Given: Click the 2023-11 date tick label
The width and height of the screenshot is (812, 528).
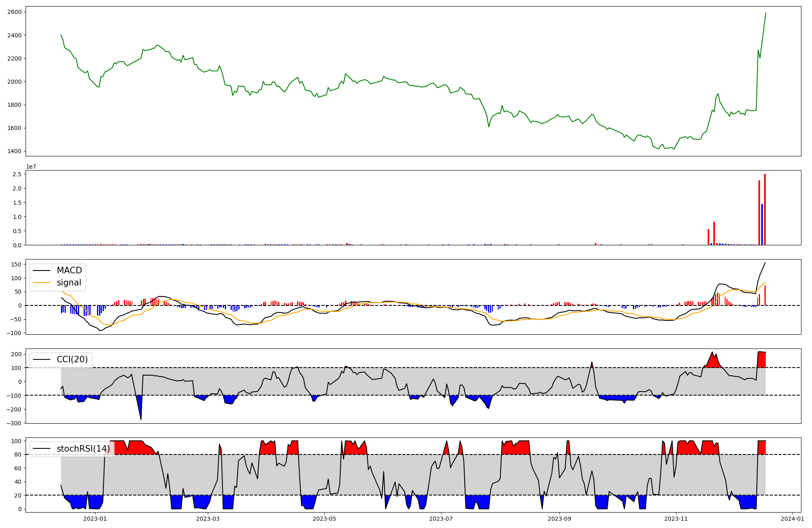Looking at the screenshot, I should pyautogui.click(x=676, y=518).
